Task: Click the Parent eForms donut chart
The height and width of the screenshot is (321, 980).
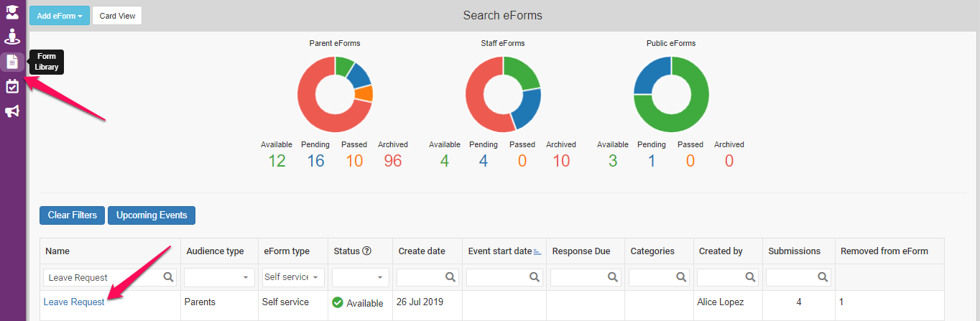Action: (335, 94)
